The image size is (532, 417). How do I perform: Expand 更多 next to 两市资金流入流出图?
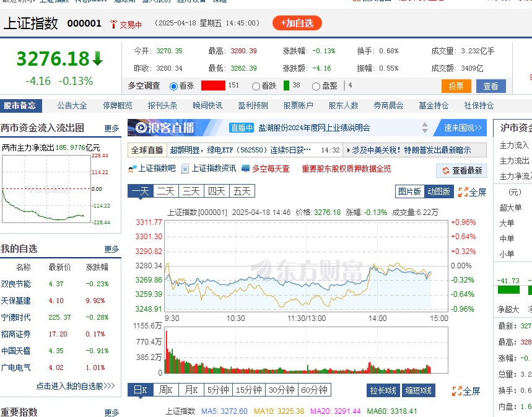click(x=111, y=128)
